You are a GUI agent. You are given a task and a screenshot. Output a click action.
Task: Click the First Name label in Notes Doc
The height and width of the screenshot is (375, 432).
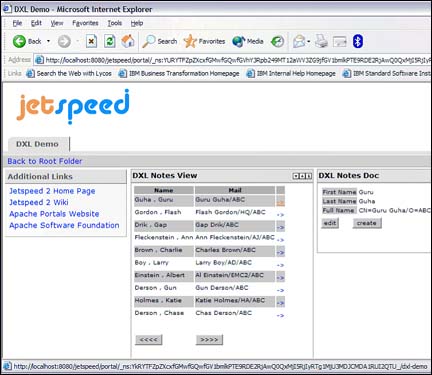[x=339, y=192]
